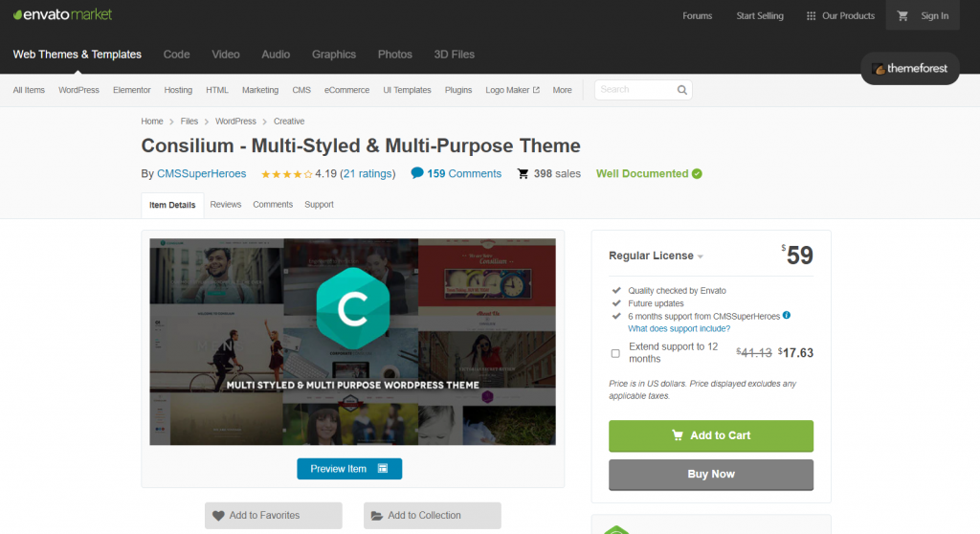
Task: Click the star rating icons
Action: (286, 174)
